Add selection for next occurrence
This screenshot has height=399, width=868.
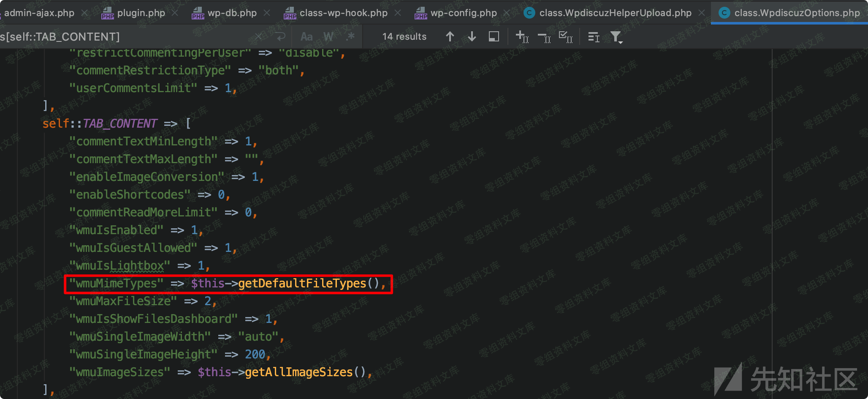(522, 37)
